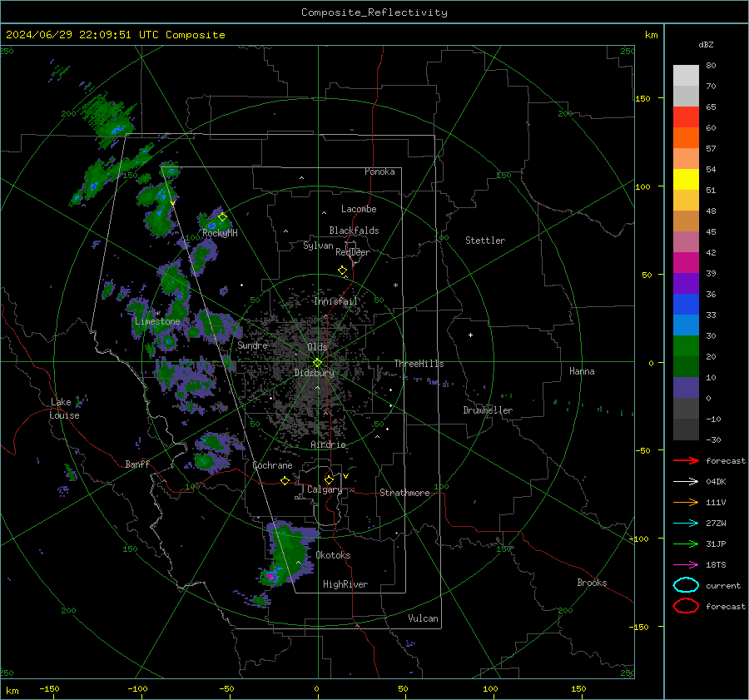Image resolution: width=749 pixels, height=700 pixels.
Task: Click the magenta storm core near Okotoks
Action: (270, 576)
